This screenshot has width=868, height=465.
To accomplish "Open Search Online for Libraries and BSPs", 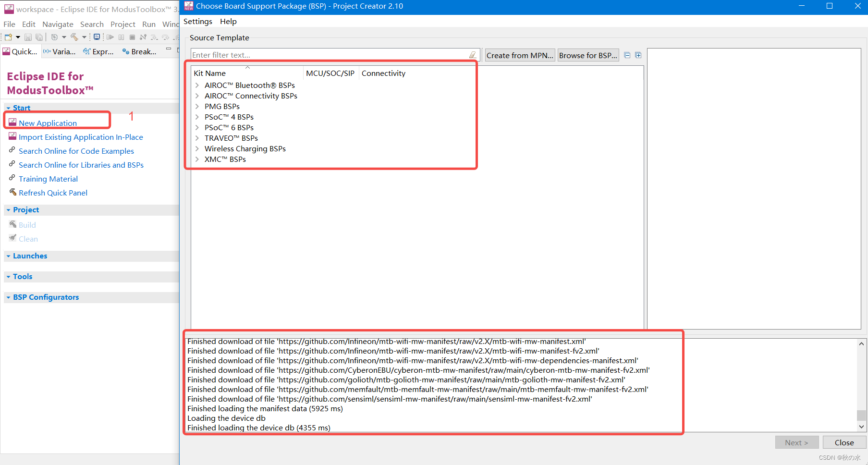I will (x=81, y=165).
